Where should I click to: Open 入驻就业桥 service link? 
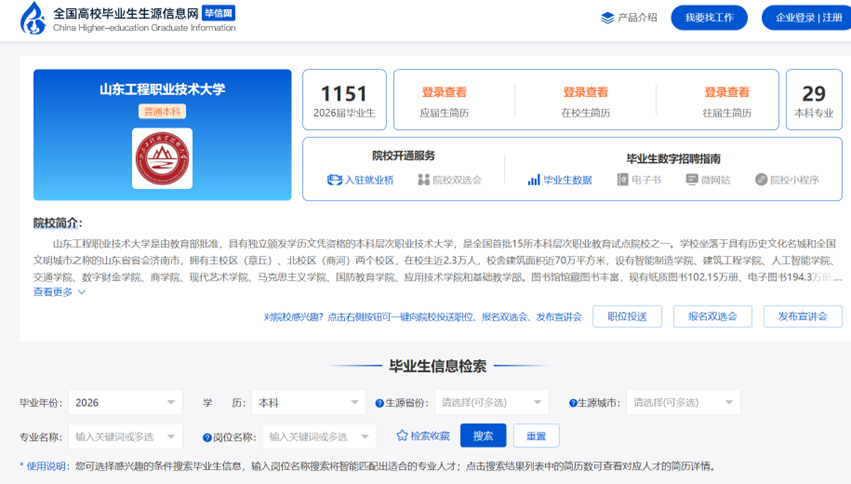pos(360,180)
